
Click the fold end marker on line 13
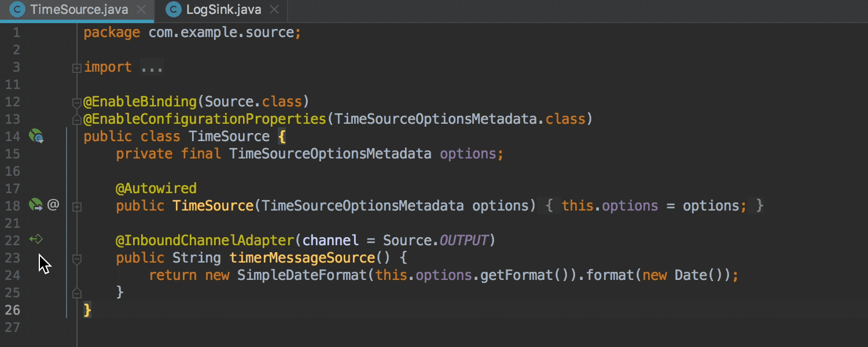click(x=76, y=120)
